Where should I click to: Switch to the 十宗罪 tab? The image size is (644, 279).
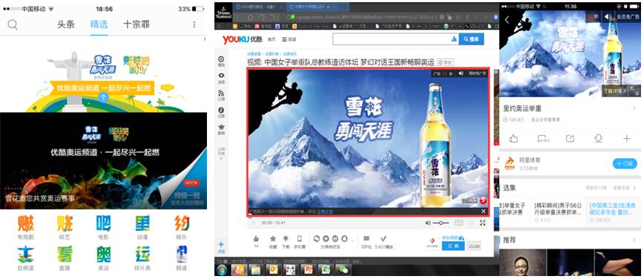(x=137, y=24)
